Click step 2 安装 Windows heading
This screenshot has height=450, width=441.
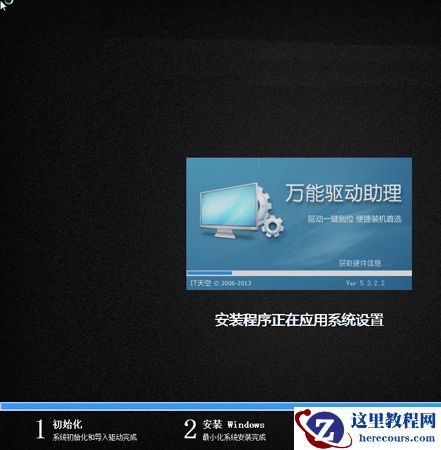[233, 424]
